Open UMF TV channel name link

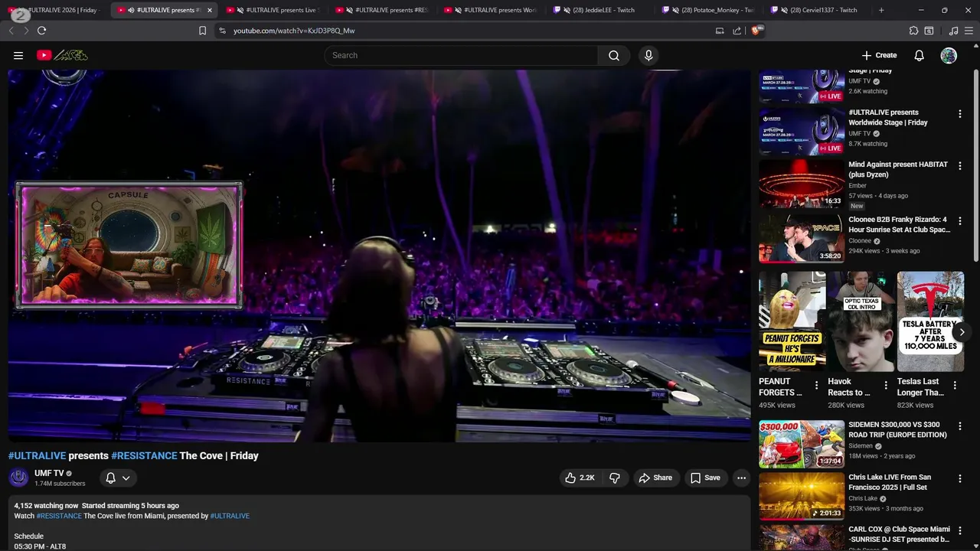(x=49, y=473)
